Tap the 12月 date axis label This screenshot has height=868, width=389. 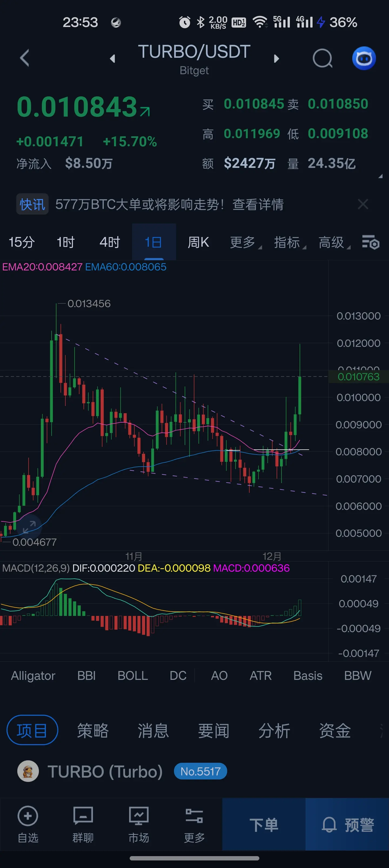click(272, 556)
